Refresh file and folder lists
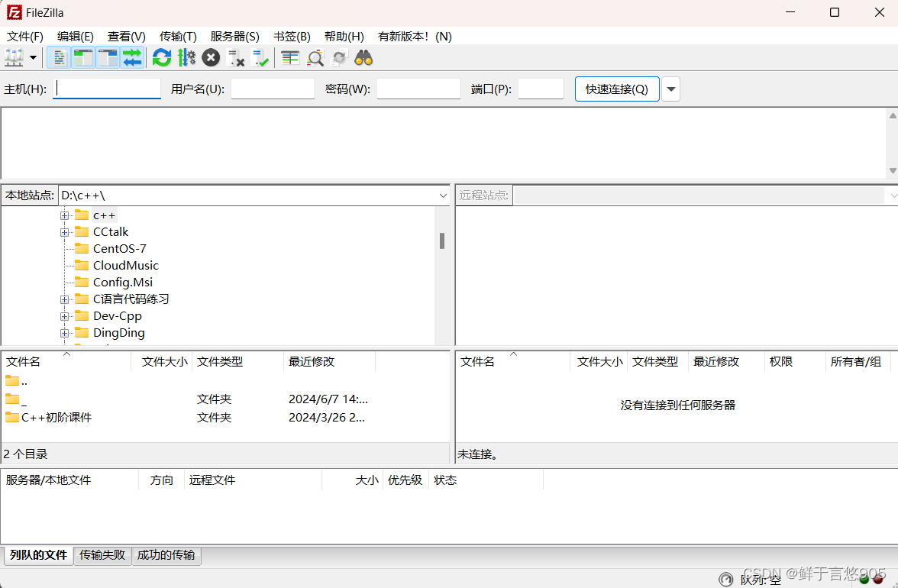The width and height of the screenshot is (898, 588). [162, 58]
